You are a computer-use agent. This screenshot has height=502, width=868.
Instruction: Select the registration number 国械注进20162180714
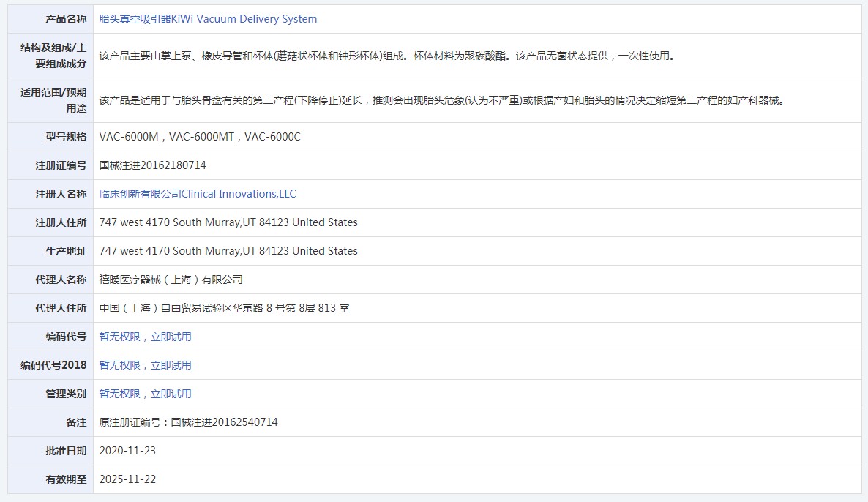[x=153, y=165]
